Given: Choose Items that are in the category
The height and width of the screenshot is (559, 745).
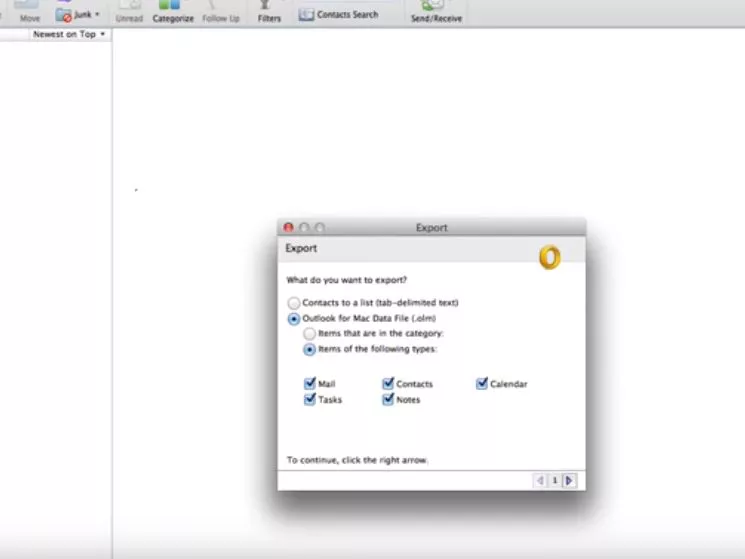Looking at the screenshot, I should click(x=309, y=334).
